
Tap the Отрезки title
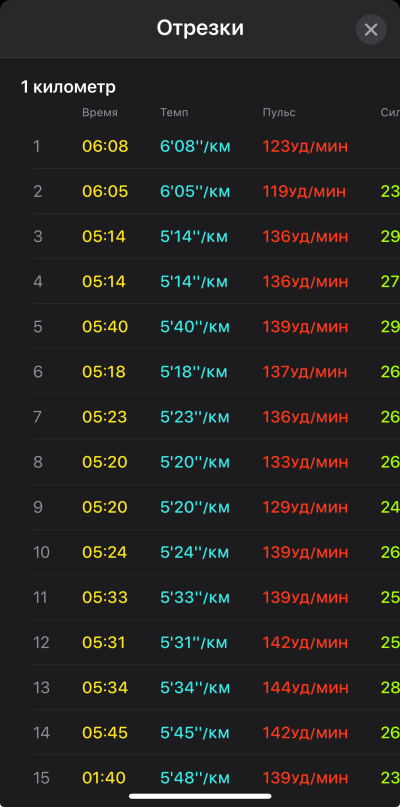coord(200,28)
